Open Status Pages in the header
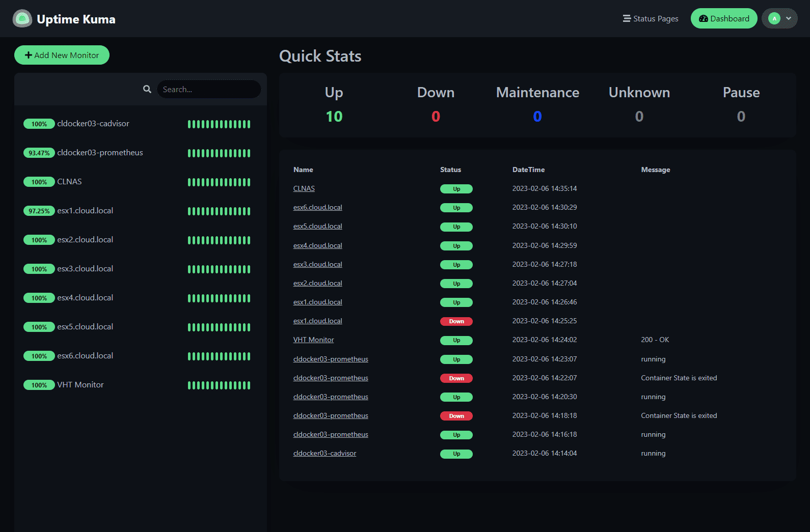This screenshot has height=532, width=810. point(651,19)
